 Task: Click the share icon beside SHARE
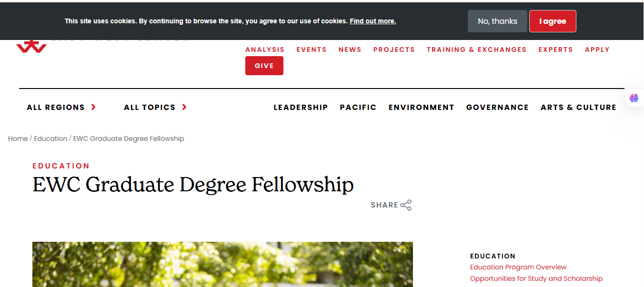click(406, 205)
